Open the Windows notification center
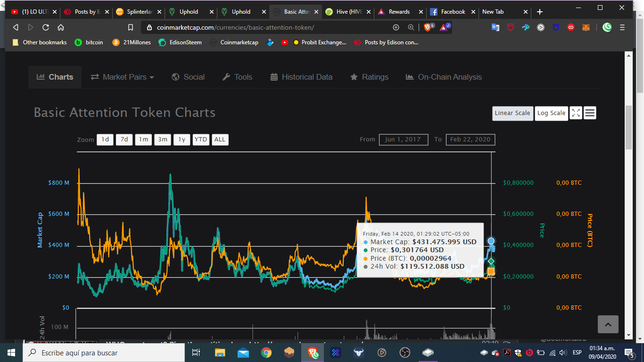The width and height of the screenshot is (644, 362). pyautogui.click(x=629, y=353)
